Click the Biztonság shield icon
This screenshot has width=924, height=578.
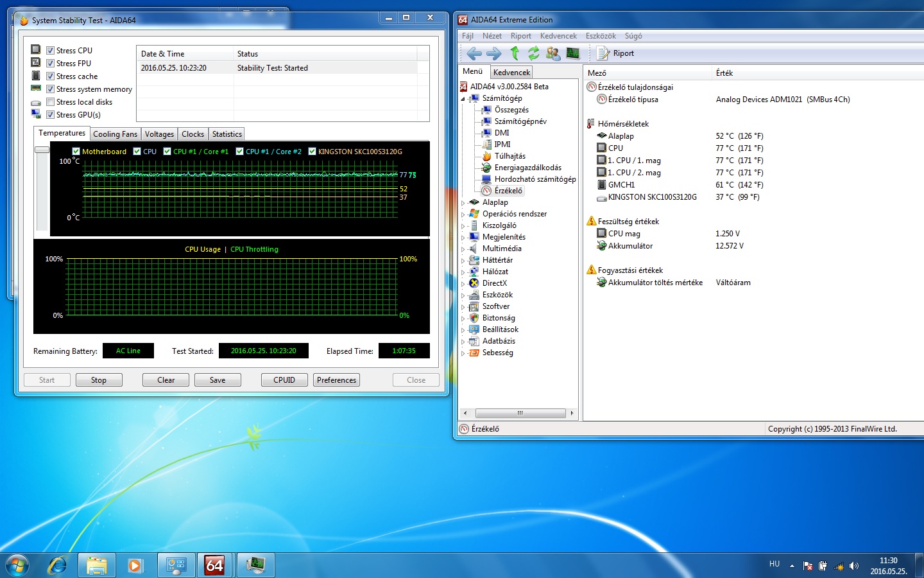tap(474, 318)
